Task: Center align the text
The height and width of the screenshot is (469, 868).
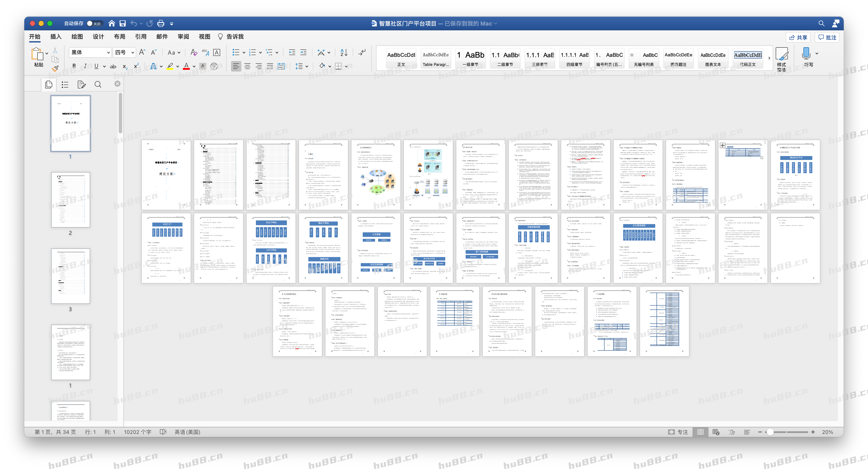Action: point(247,66)
